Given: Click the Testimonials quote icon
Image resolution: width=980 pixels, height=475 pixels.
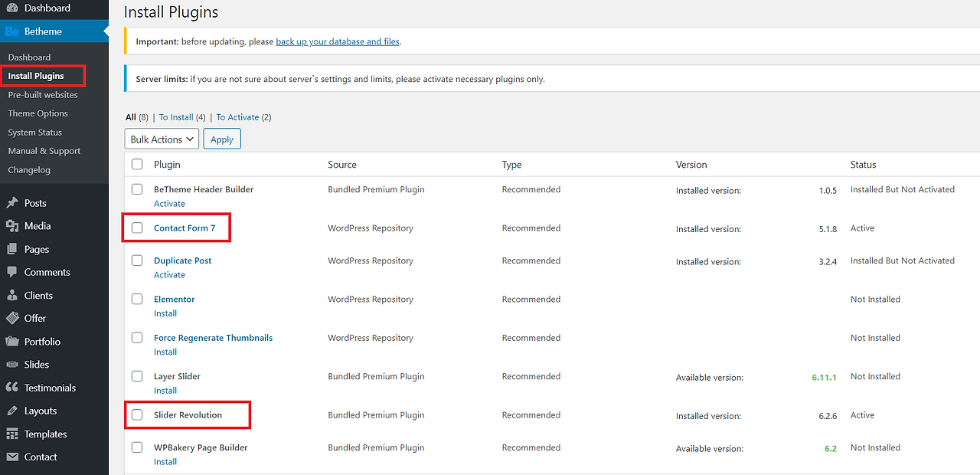Looking at the screenshot, I should click(12, 388).
